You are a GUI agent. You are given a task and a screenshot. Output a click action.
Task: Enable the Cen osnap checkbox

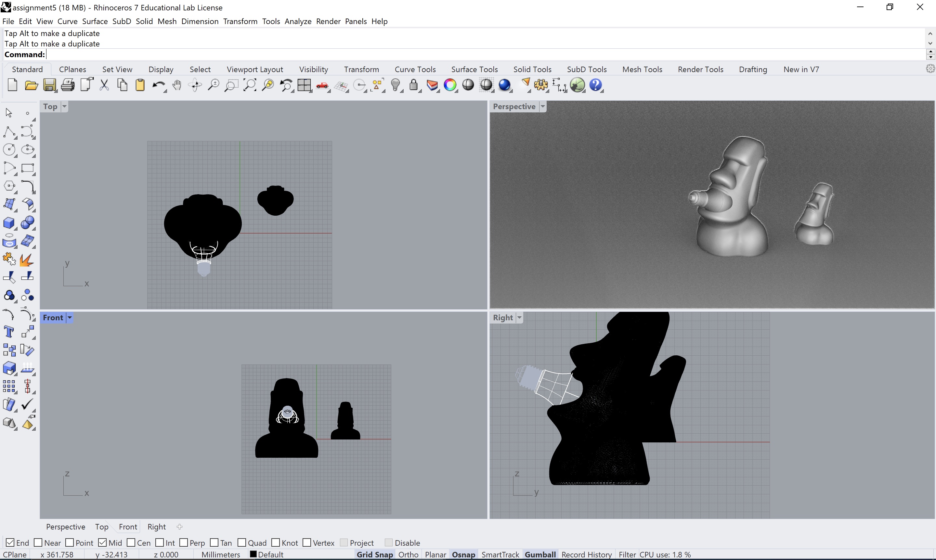(131, 543)
